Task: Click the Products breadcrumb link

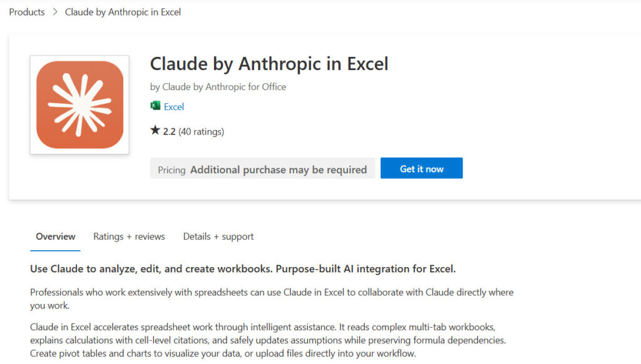Action: (x=26, y=12)
